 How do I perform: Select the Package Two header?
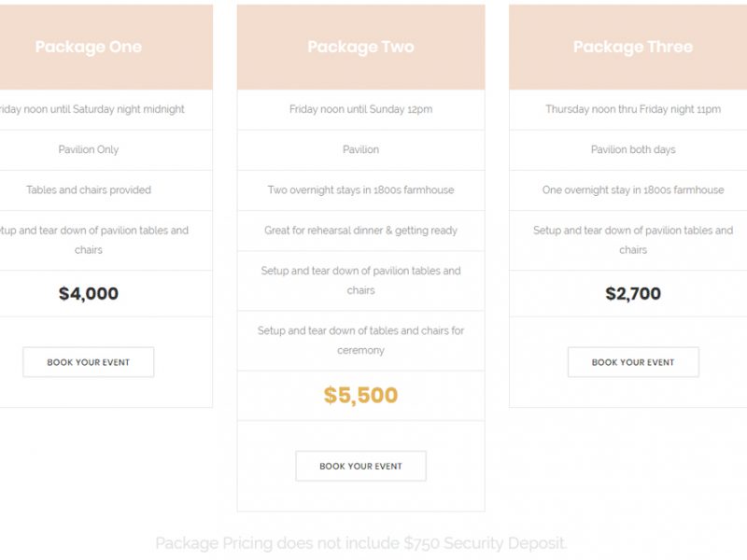[x=360, y=47]
